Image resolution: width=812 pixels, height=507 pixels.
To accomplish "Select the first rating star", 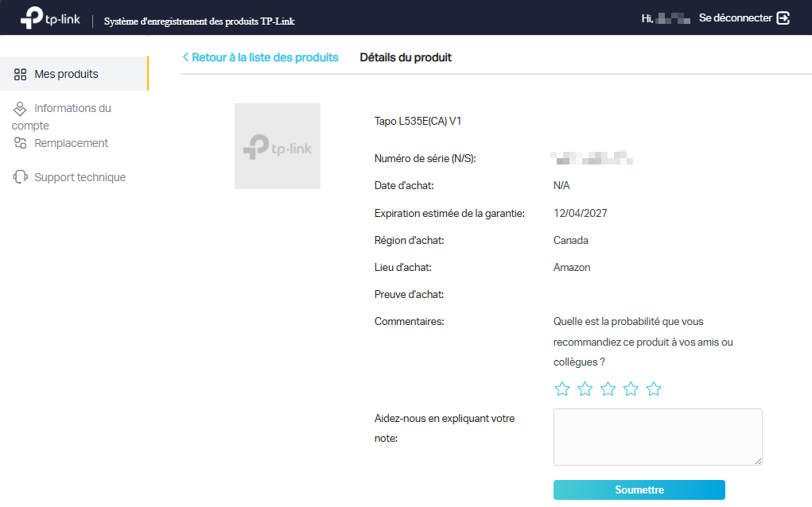I will (x=562, y=389).
